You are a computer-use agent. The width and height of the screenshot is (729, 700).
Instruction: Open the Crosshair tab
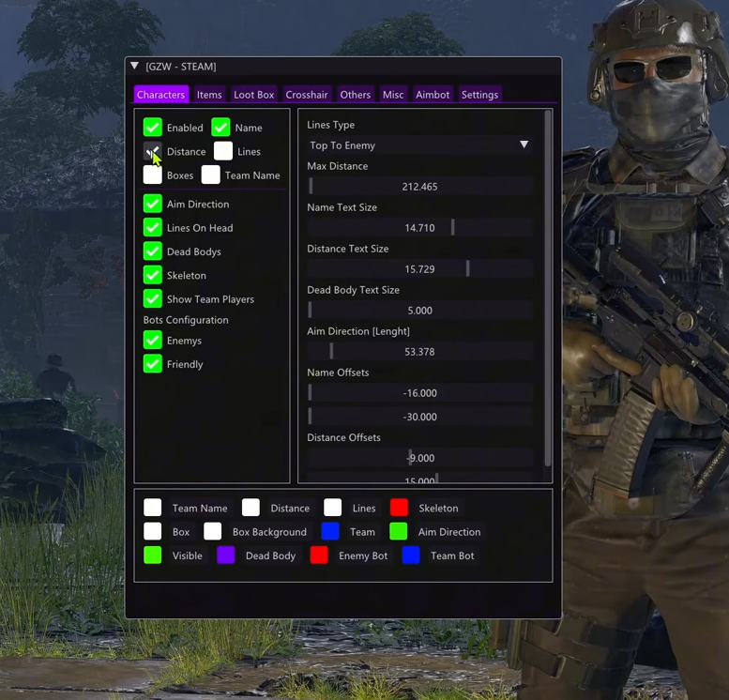pyautogui.click(x=307, y=95)
